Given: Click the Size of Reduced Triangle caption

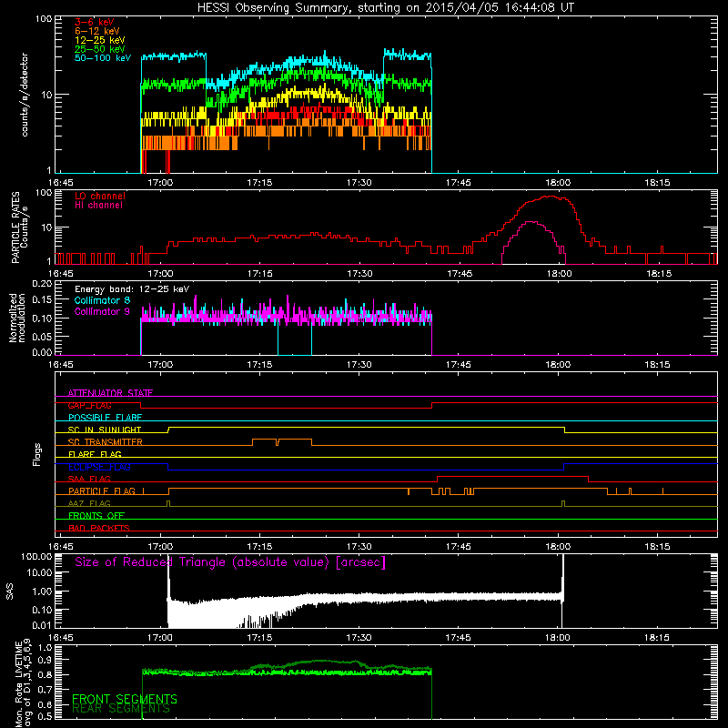Looking at the screenshot, I should [x=230, y=562].
